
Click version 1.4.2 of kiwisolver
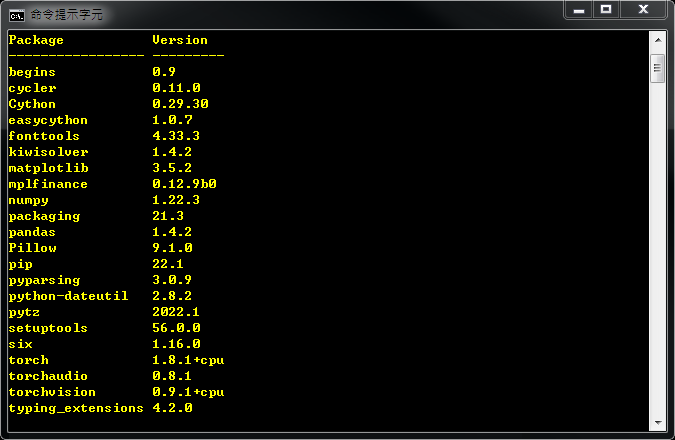point(172,152)
